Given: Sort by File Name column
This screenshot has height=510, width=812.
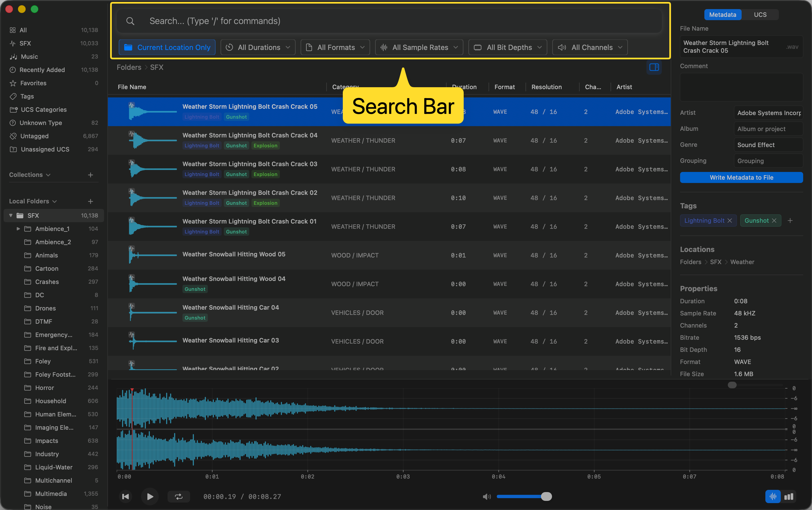Looking at the screenshot, I should click(132, 87).
